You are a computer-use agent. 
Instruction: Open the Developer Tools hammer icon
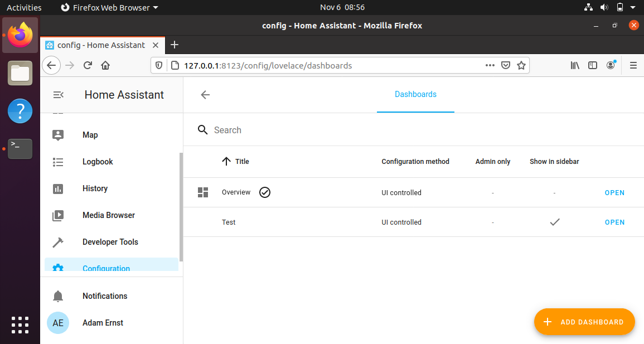click(x=58, y=242)
